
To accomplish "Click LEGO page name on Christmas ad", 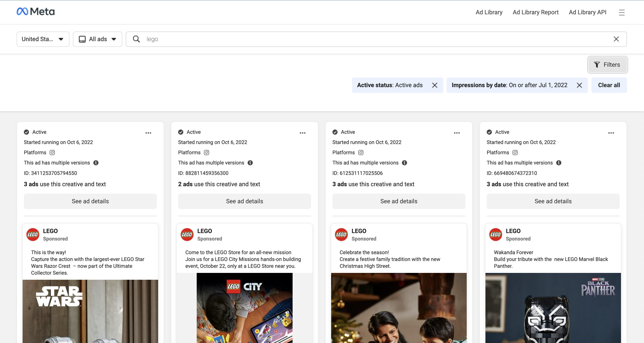I will pos(359,231).
